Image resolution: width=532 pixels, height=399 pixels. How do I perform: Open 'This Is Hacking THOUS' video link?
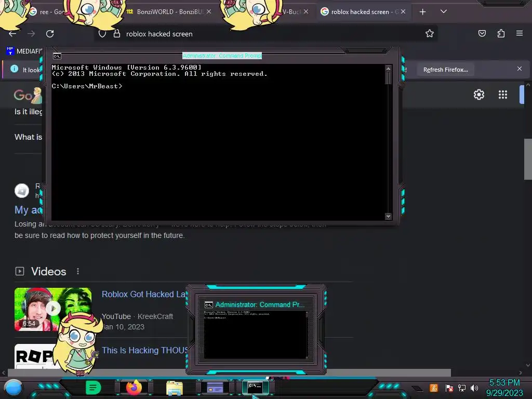pyautogui.click(x=144, y=350)
